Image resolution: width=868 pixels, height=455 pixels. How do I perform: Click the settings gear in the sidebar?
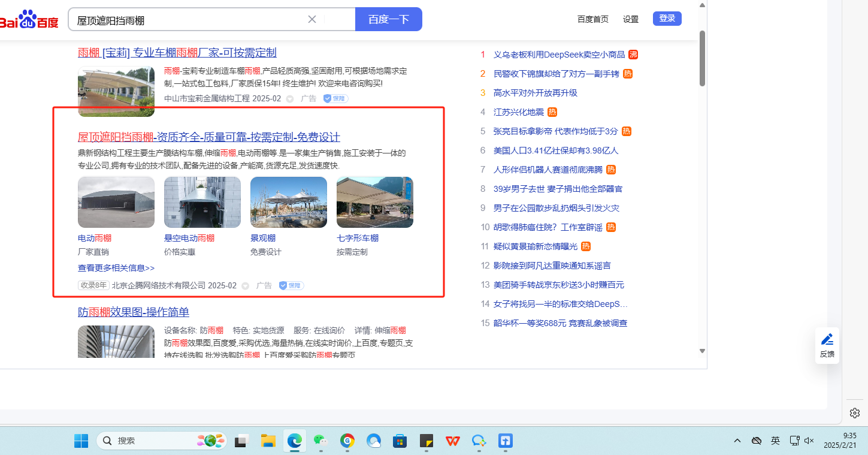pos(855,413)
